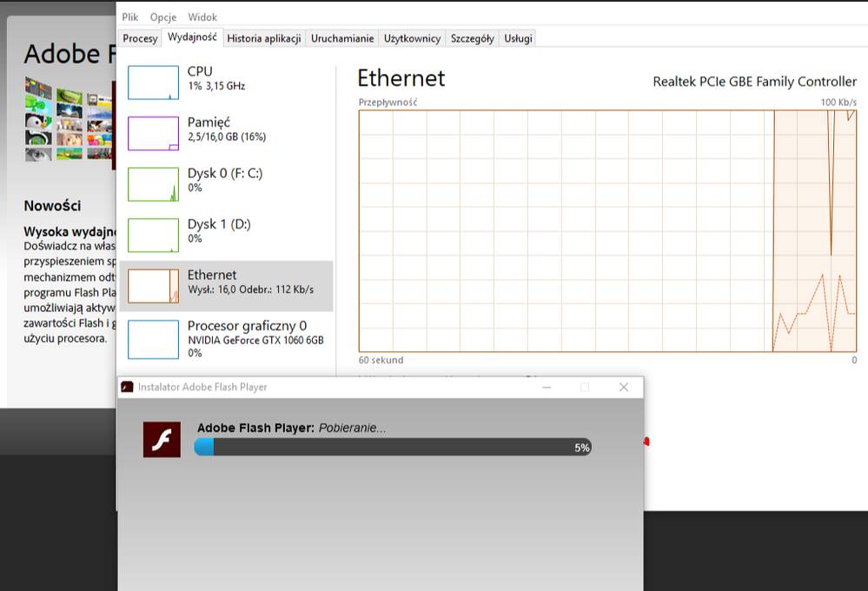Select the CPU performance graph thumbnail

(x=153, y=83)
